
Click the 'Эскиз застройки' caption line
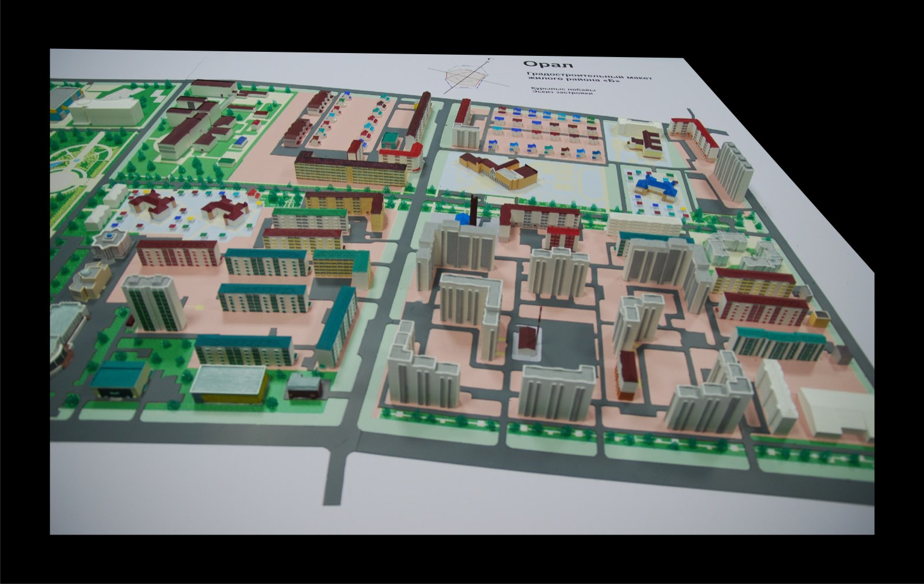[x=561, y=96]
